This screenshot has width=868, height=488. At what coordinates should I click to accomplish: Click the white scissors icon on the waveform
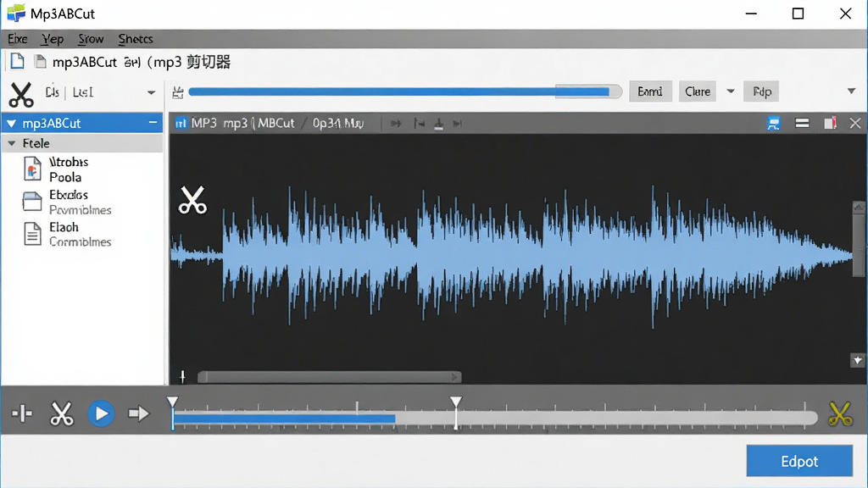pyautogui.click(x=192, y=200)
